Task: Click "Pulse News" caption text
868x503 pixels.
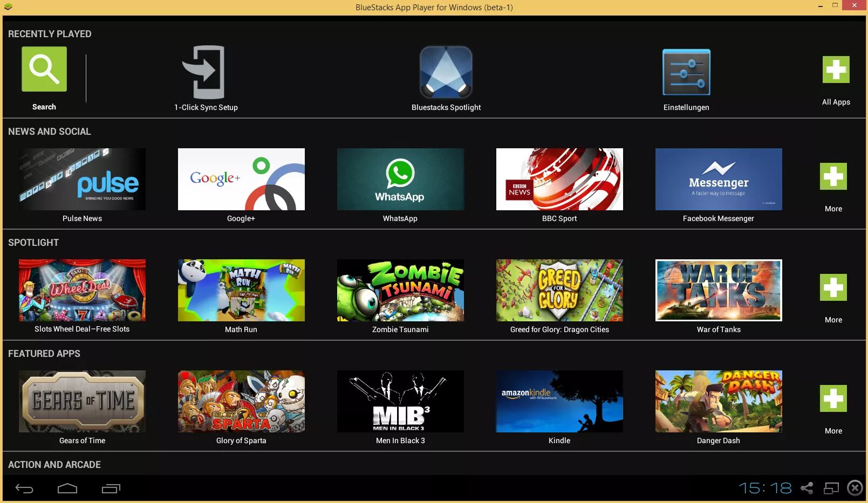Action: [x=82, y=218]
